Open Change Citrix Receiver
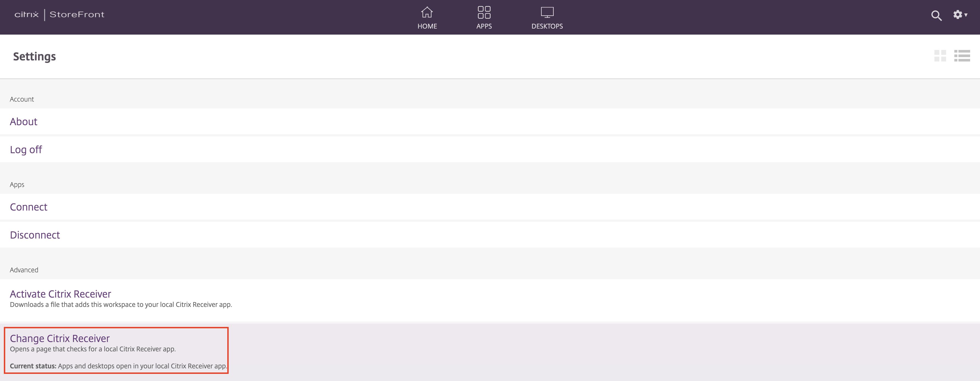 pyautogui.click(x=60, y=338)
